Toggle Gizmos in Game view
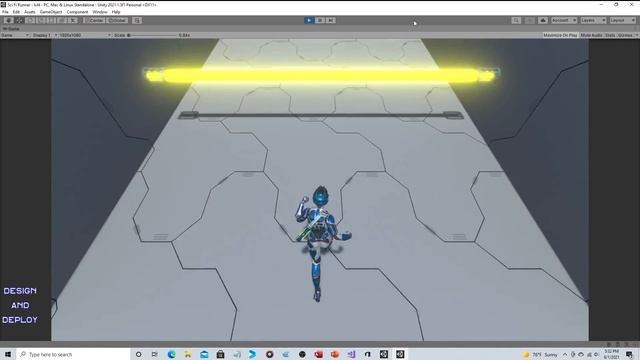The width and height of the screenshot is (640, 360). click(624, 35)
